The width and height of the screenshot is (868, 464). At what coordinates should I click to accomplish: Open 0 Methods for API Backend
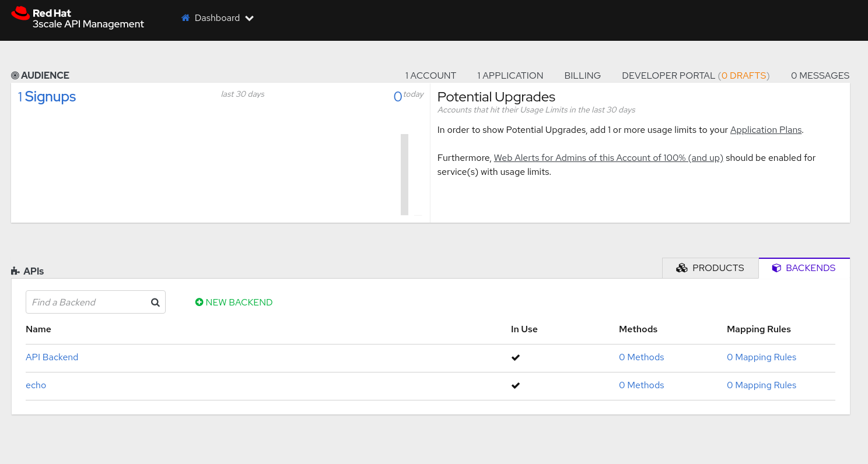641,357
